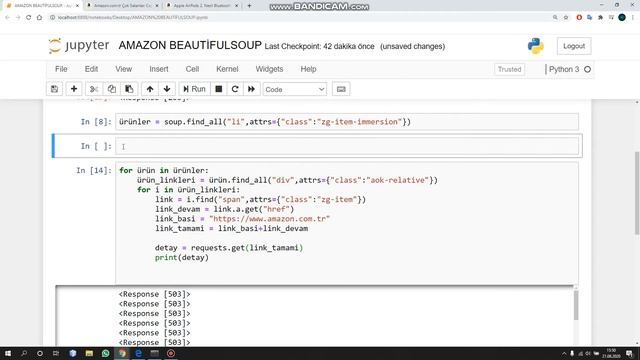The width and height of the screenshot is (640, 360).
Task: Open the command palette keyboard icon
Action: tap(341, 89)
